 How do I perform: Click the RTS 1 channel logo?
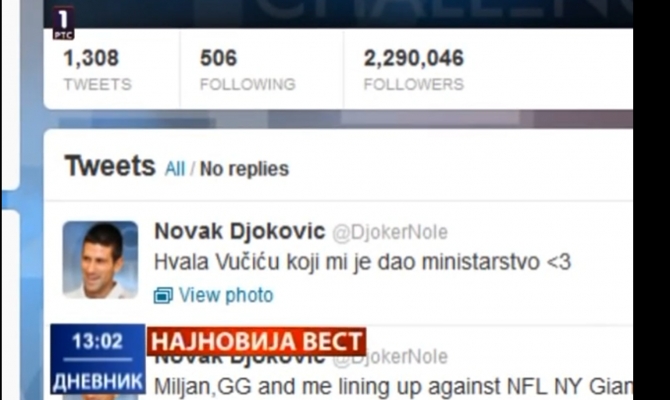pyautogui.click(x=63, y=24)
